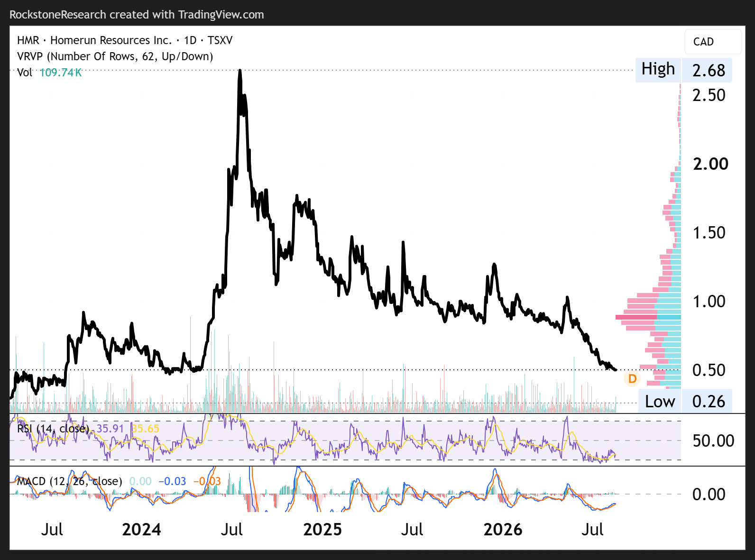Click the 0.50 price axis label

pos(709,370)
